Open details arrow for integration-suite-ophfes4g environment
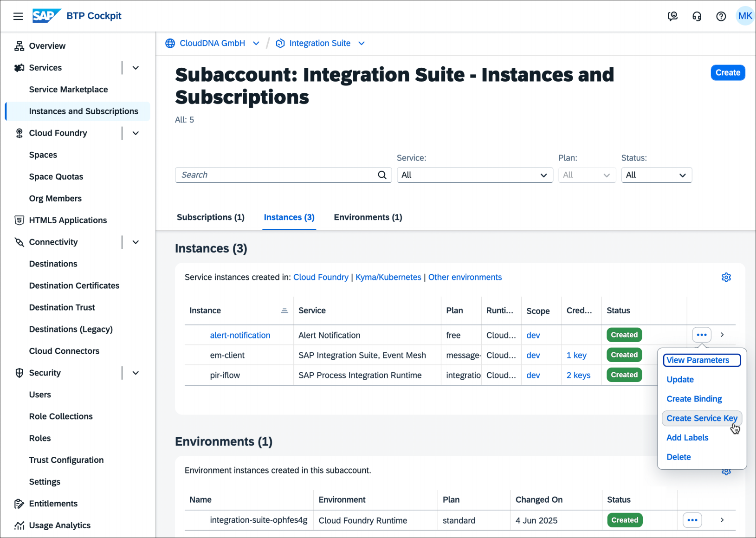Screen dimensions: 756x538 pos(722,520)
